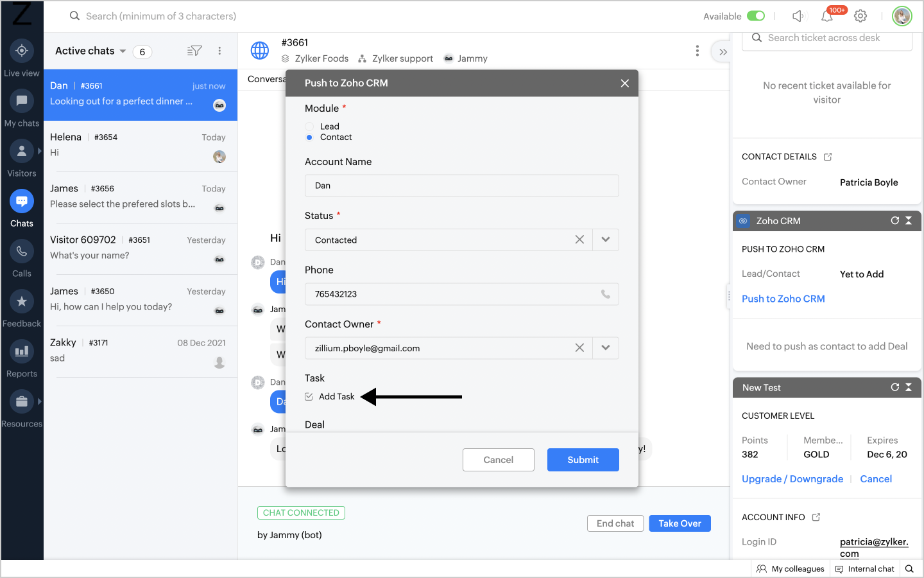
Task: Go to My chats section
Action: [22, 109]
